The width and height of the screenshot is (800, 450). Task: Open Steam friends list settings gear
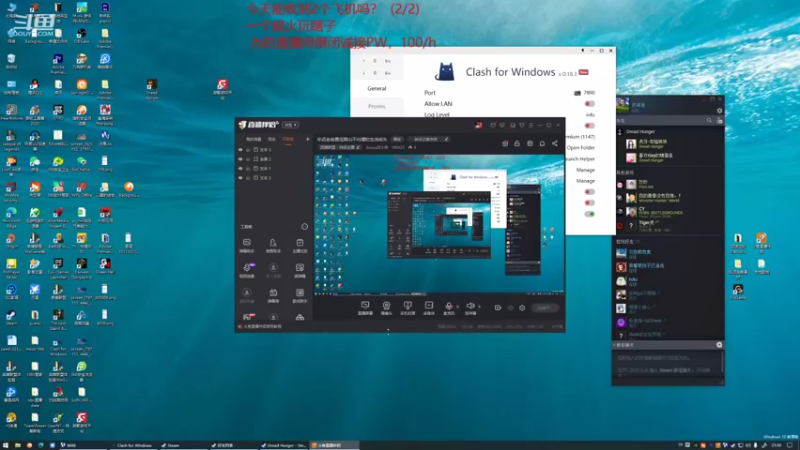tap(719, 111)
